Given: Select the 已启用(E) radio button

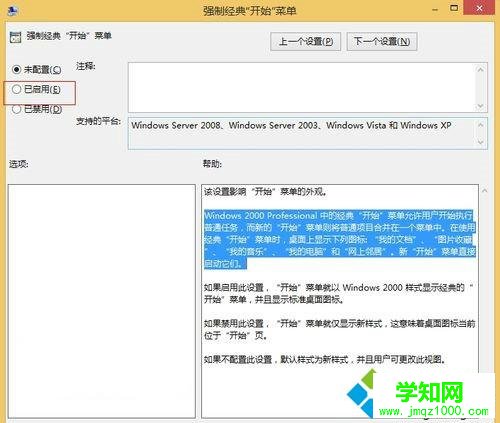Looking at the screenshot, I should point(16,89).
